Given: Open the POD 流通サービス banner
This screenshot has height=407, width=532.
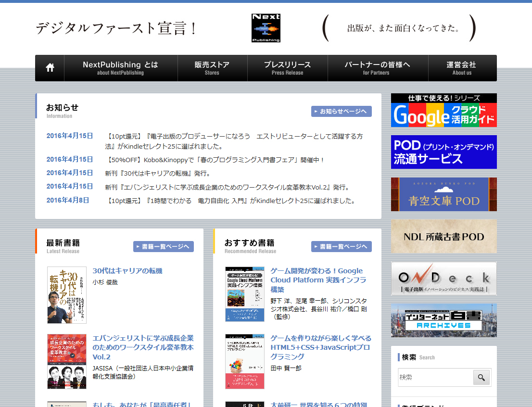Looking at the screenshot, I should pos(444,152).
